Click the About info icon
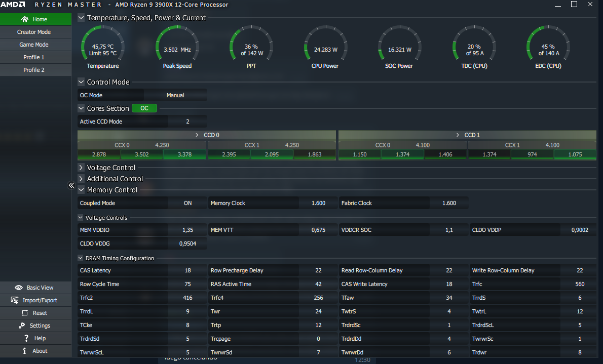 [25, 351]
